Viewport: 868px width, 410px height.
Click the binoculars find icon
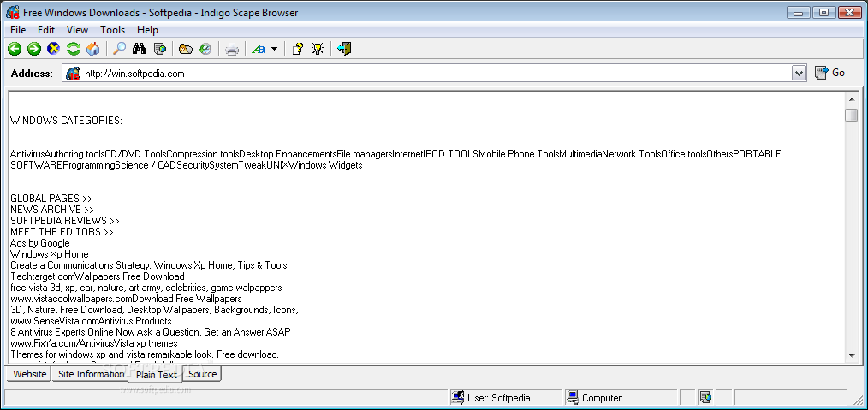click(x=139, y=50)
